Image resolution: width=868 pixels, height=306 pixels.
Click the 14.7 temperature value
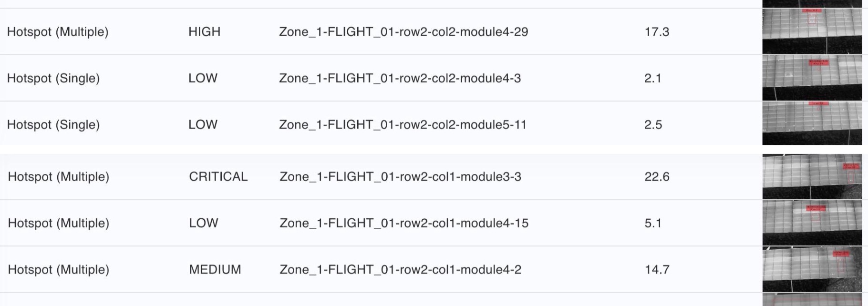point(657,270)
